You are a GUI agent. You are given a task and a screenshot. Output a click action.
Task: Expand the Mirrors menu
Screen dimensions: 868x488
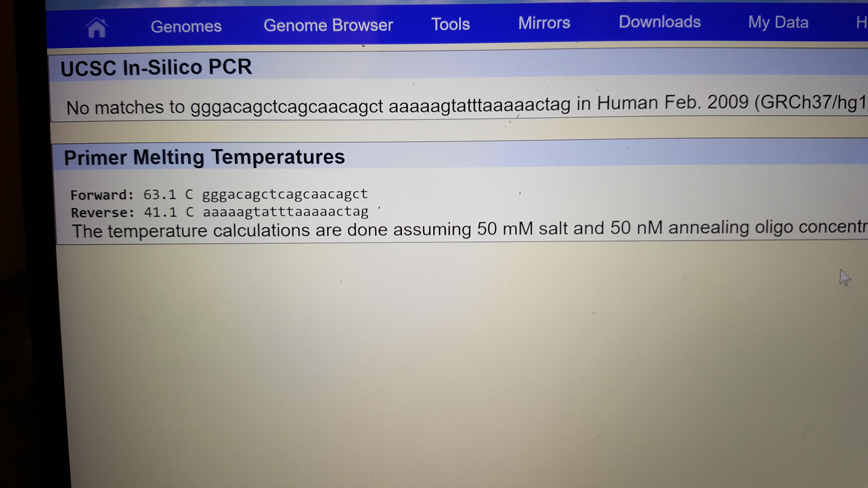point(544,23)
